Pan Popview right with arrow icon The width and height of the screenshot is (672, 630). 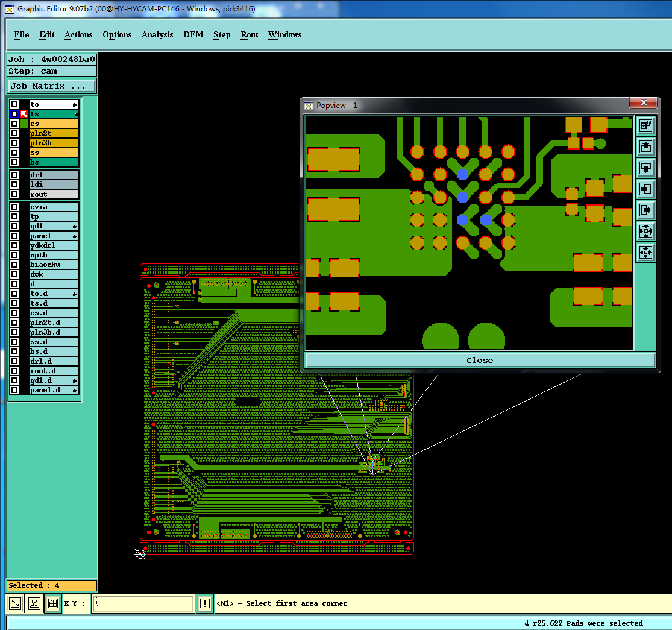[x=646, y=210]
